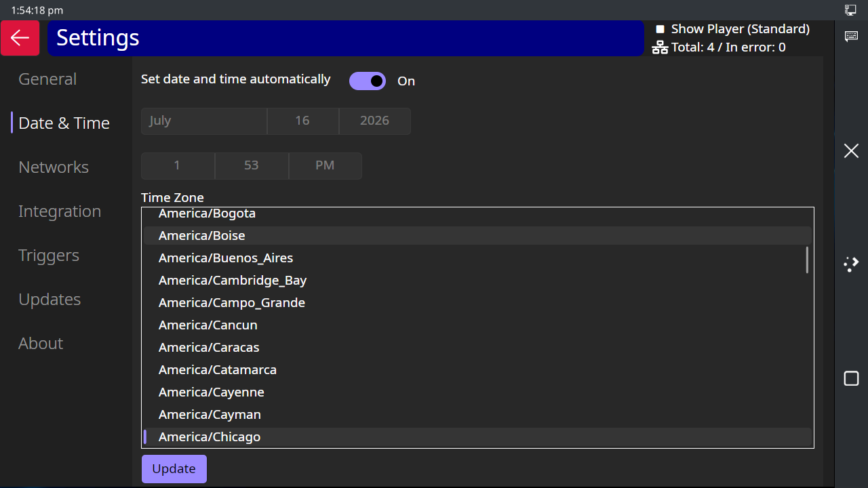
Task: Click the Total: 4 / In error: 0 status
Action: (728, 47)
